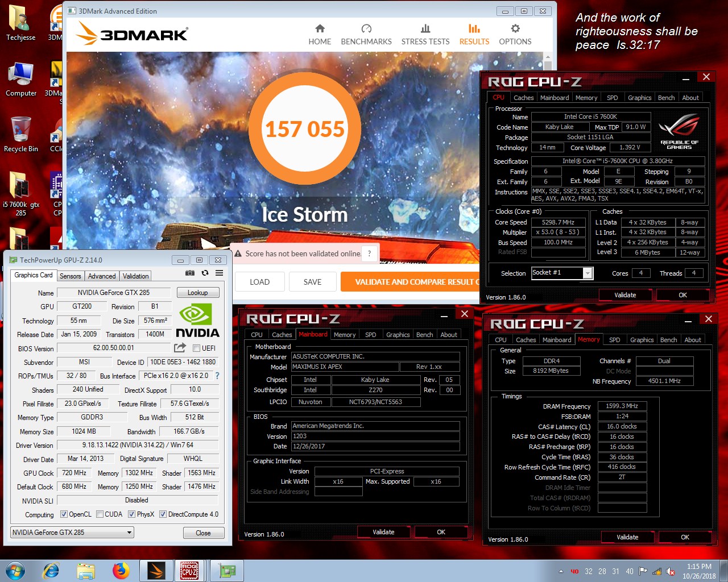Show hidden system tray icons

[x=561, y=571]
